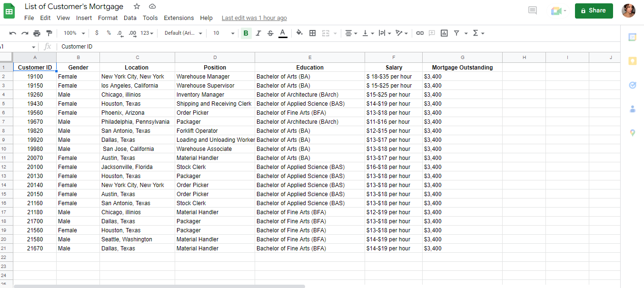Open the Sheets home logo icon
The width and height of the screenshot is (644, 288).
10,11
